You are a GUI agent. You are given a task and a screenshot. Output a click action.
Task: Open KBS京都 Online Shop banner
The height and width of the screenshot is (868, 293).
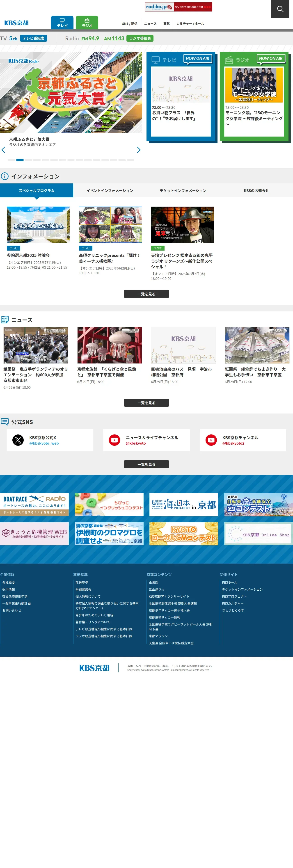coord(259,534)
